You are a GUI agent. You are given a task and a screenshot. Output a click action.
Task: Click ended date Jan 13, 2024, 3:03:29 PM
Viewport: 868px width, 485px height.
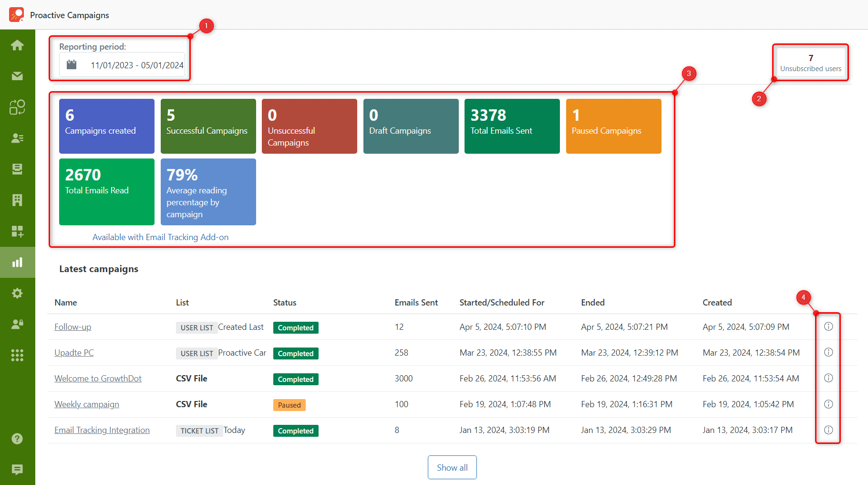coord(626,430)
